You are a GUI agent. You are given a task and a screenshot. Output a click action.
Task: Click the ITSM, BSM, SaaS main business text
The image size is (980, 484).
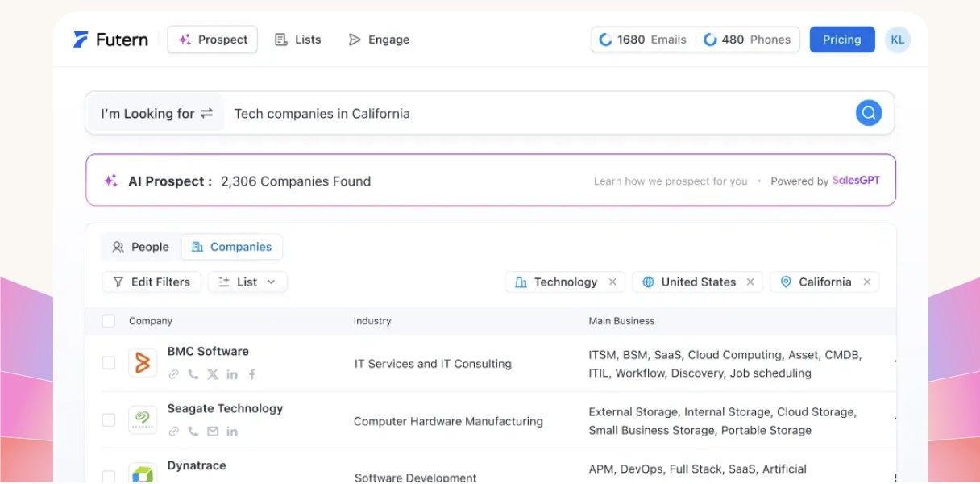click(x=725, y=364)
